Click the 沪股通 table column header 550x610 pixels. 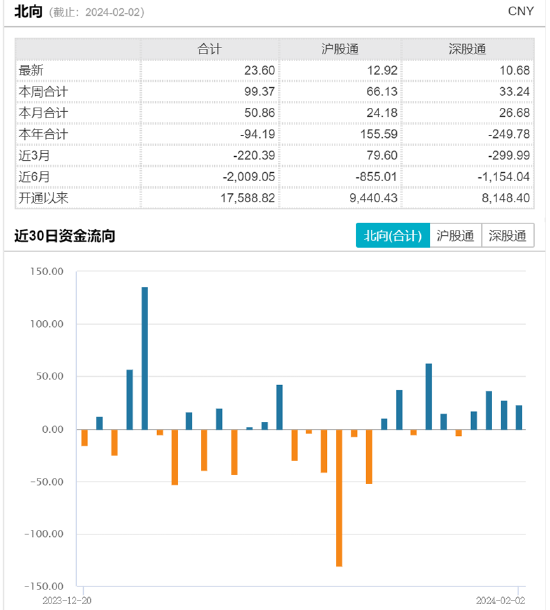(x=340, y=49)
